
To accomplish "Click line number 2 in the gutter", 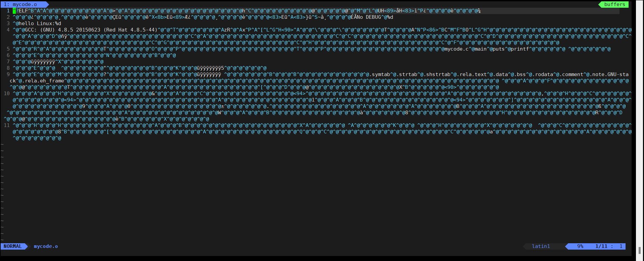I will click(x=8, y=17).
